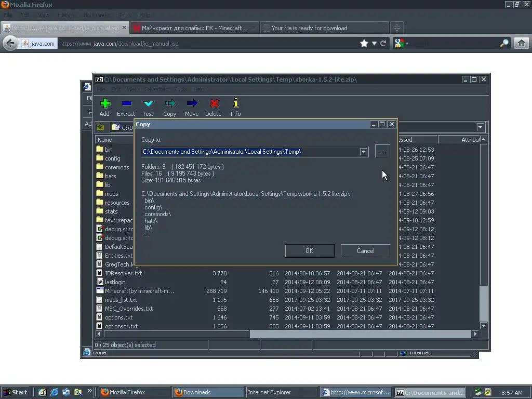
Task: Click the Copy toolbar icon
Action: [x=170, y=103]
